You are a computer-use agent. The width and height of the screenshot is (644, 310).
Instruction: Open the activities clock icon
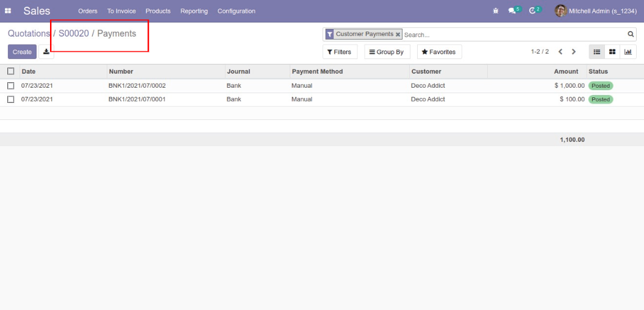(x=532, y=11)
